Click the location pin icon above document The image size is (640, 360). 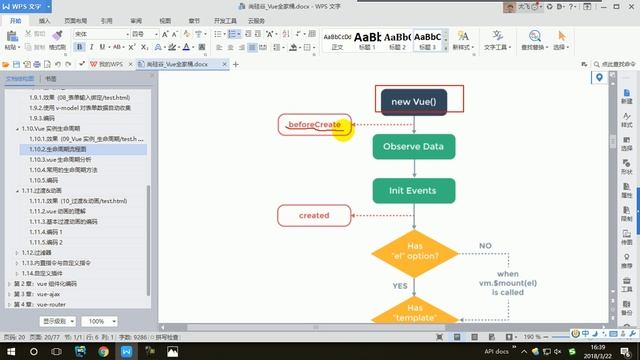tap(599, 78)
